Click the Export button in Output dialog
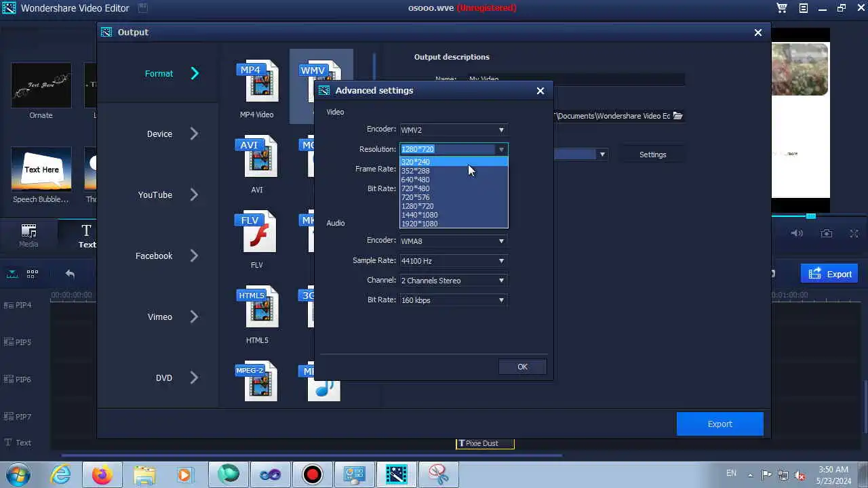Screen dimensions: 868x488 point(719,424)
